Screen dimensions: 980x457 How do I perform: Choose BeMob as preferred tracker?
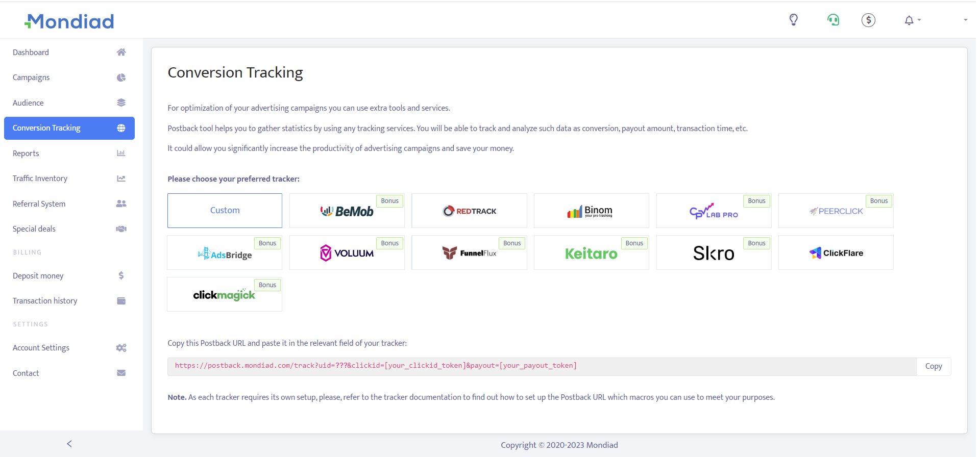(x=347, y=211)
